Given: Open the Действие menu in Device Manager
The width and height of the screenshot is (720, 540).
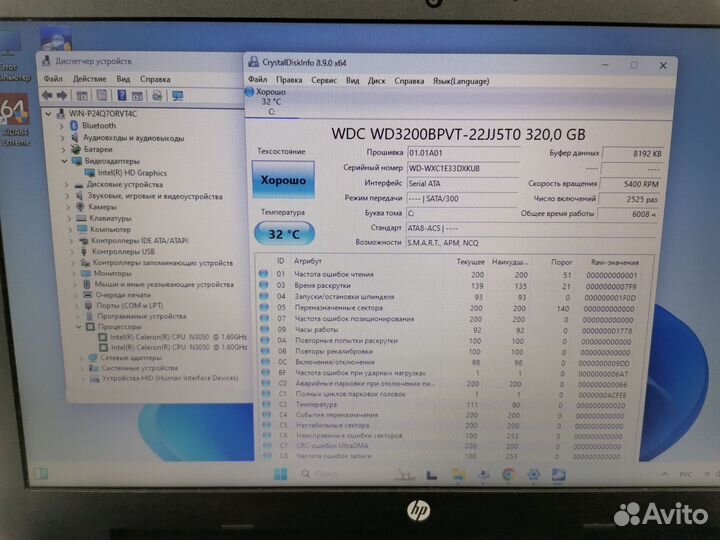Looking at the screenshot, I should click(90, 79).
